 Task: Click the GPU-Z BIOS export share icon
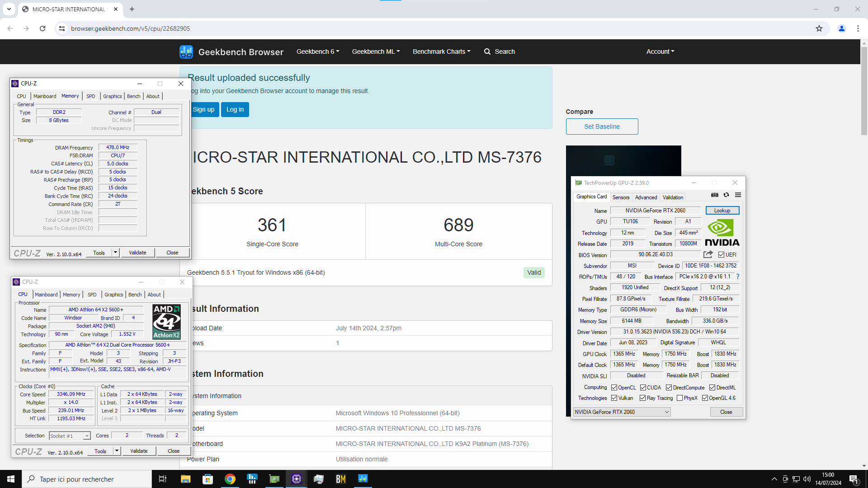[x=708, y=254]
